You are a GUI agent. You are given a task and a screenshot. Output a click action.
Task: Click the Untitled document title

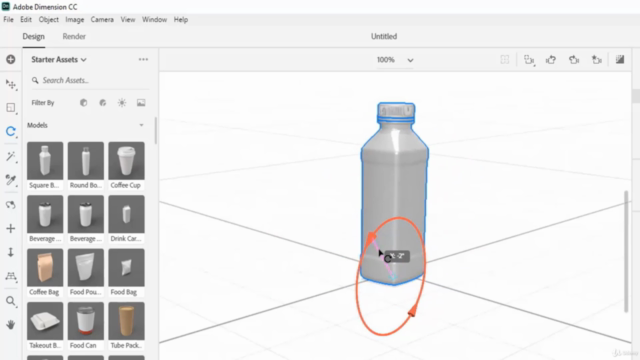click(x=384, y=36)
